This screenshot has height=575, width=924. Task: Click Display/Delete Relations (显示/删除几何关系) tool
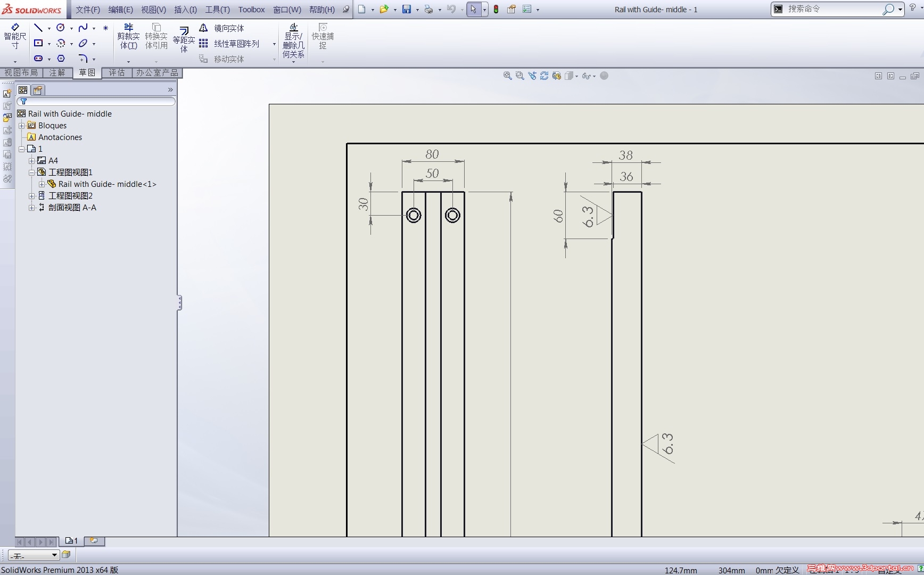click(293, 40)
